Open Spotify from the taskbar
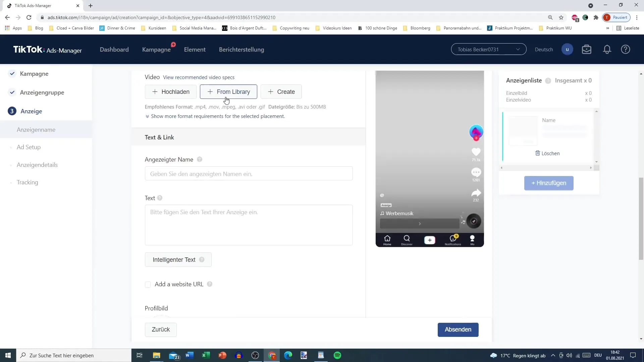 [337, 355]
